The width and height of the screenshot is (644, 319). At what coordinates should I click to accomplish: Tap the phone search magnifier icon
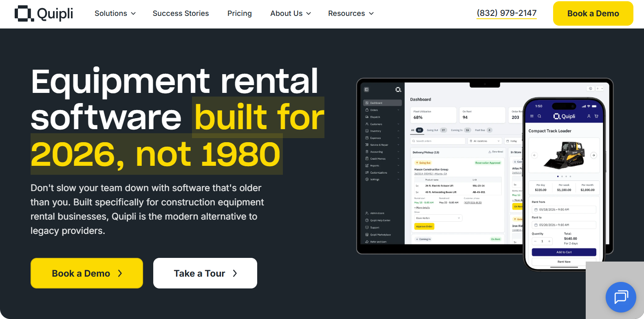pos(539,116)
